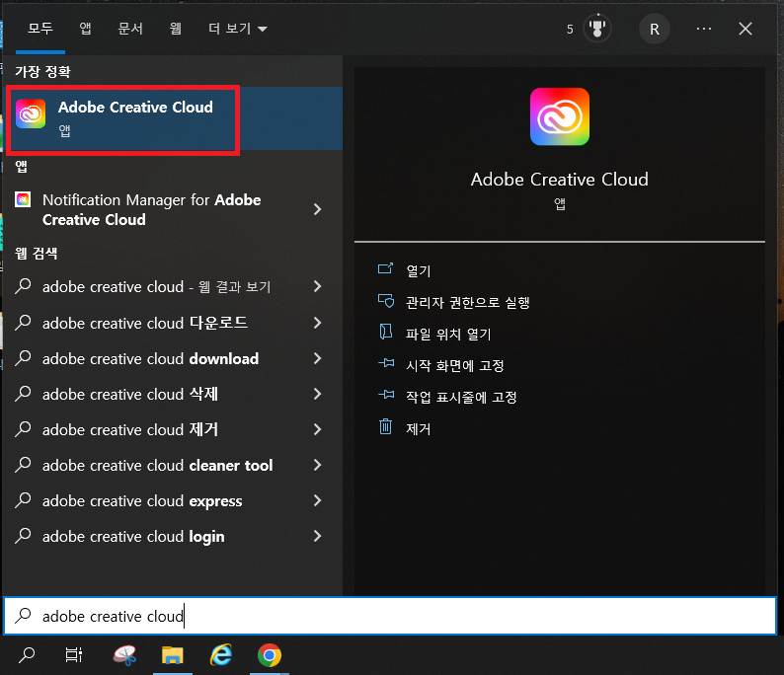The image size is (784, 675).
Task: Expand arrow for adobe creative cloud download
Action: pos(317,358)
